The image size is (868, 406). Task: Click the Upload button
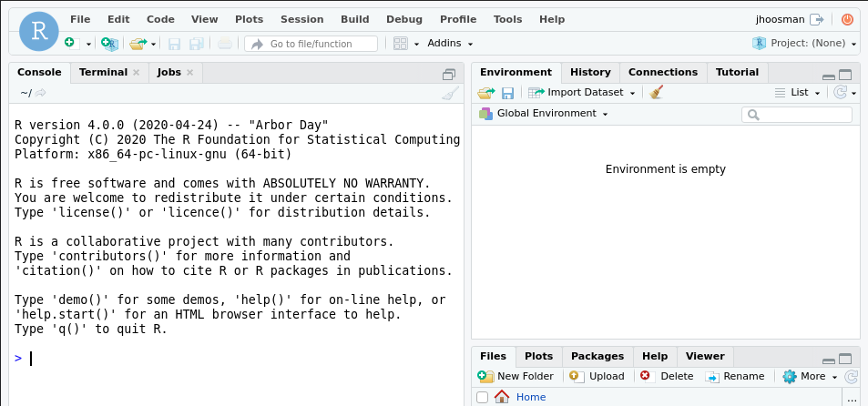597,376
